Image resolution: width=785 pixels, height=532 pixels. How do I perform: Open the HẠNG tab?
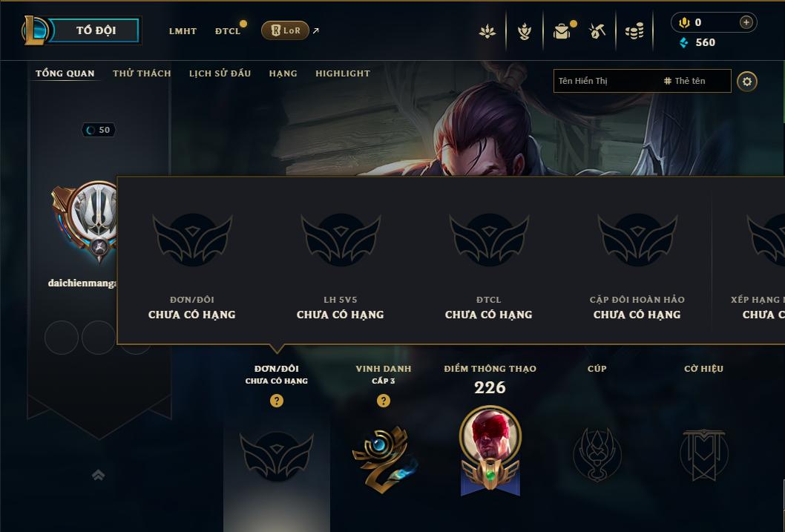(x=283, y=73)
